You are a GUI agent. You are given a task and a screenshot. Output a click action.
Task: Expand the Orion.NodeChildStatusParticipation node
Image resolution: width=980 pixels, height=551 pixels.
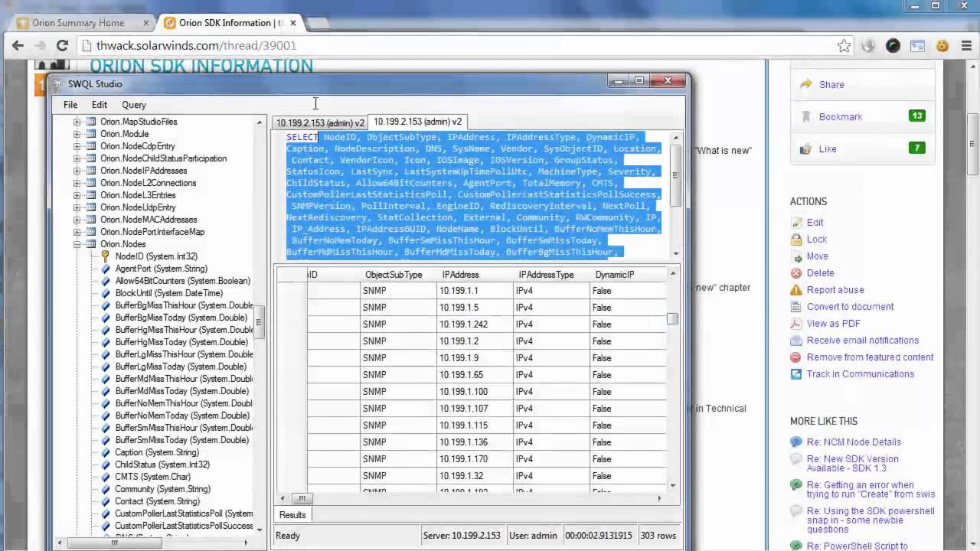tap(77, 158)
